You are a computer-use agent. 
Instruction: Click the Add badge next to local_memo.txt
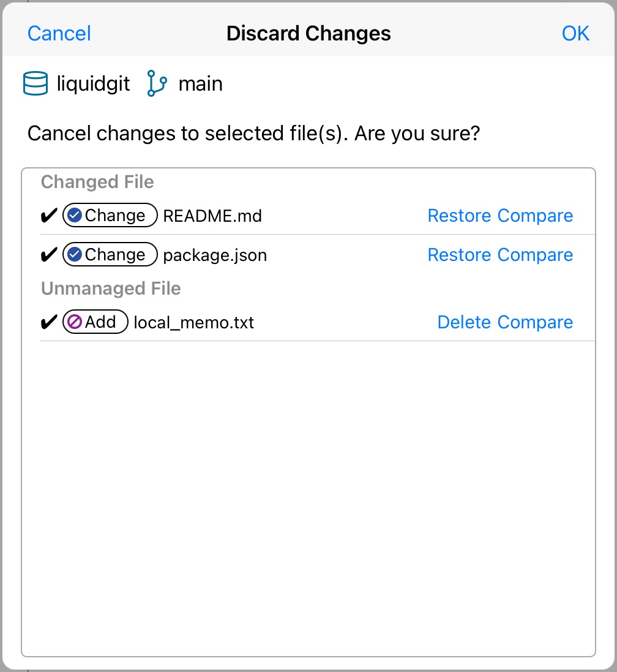click(x=95, y=322)
